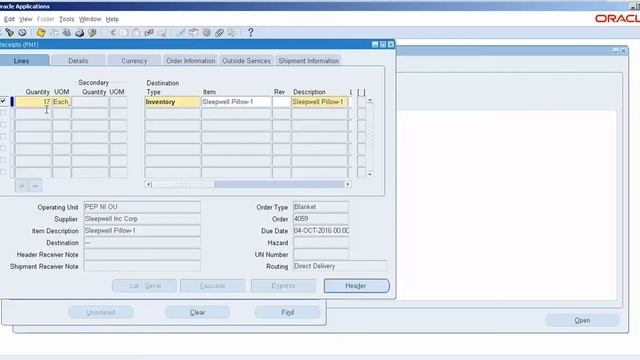Click the Order number 4059
Screen dimensions: 640x360
tap(321, 219)
